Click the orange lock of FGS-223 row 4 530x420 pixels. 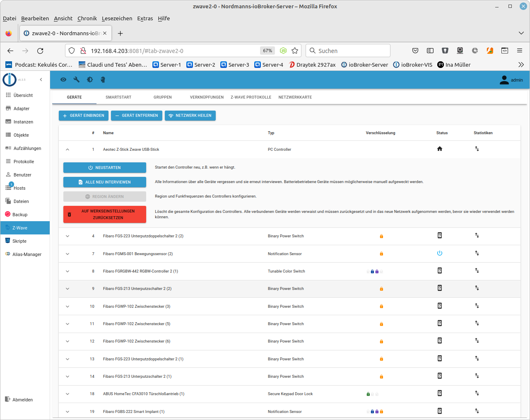pos(381,236)
